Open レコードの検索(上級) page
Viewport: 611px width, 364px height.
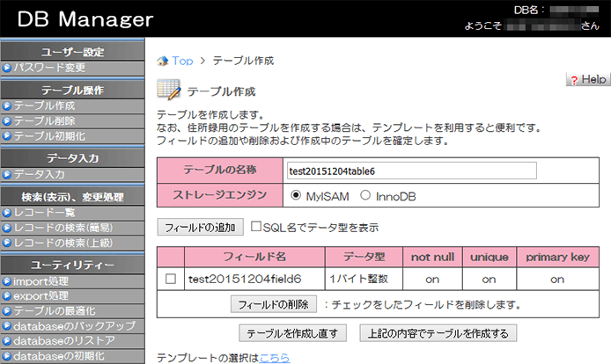62,242
